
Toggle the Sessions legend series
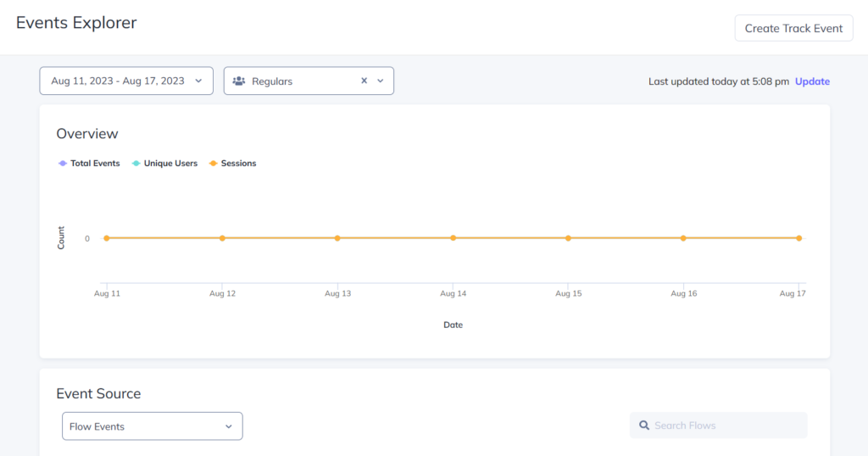pyautogui.click(x=238, y=164)
